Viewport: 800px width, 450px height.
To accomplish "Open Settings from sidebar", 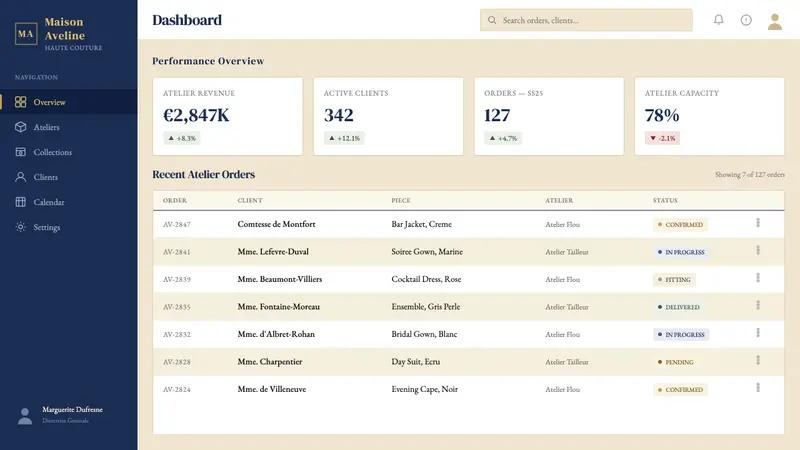I will (x=68, y=227).
